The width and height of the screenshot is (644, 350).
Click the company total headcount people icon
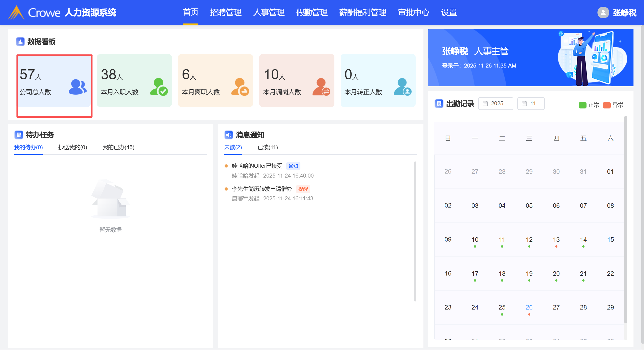coord(77,87)
